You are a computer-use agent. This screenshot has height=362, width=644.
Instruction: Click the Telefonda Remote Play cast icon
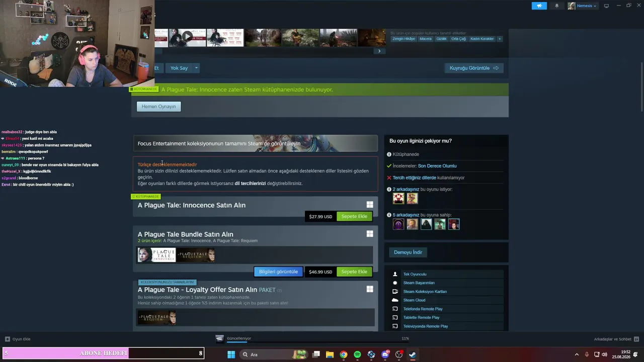395,309
